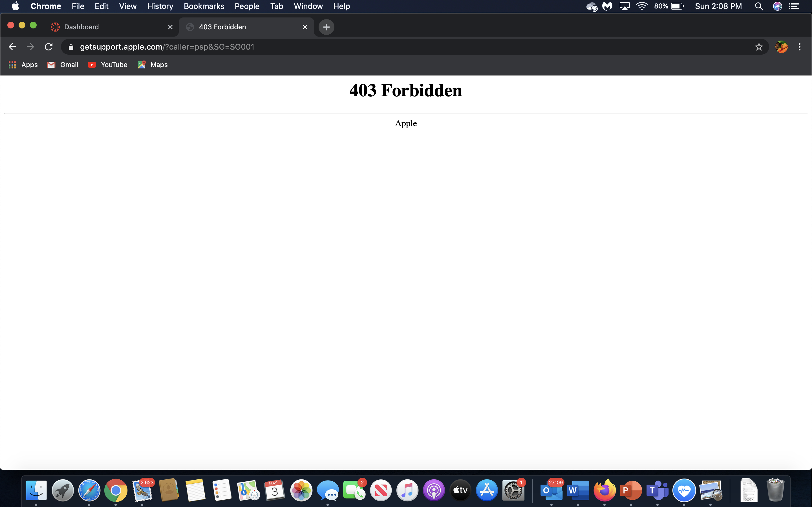Open Chrome Help menu

point(341,6)
